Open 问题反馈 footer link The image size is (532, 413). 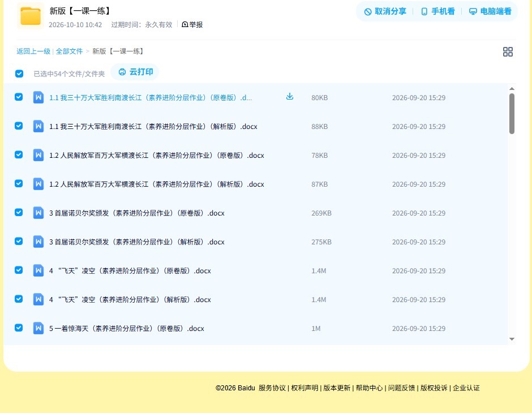401,388
